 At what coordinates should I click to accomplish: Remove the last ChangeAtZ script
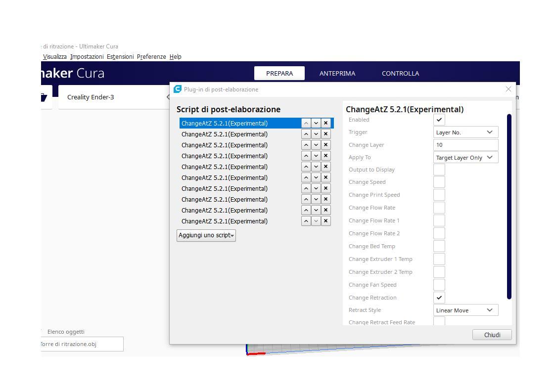coord(325,221)
